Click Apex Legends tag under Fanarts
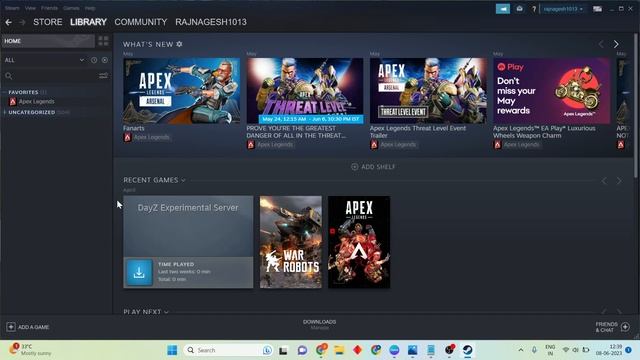 click(147, 138)
